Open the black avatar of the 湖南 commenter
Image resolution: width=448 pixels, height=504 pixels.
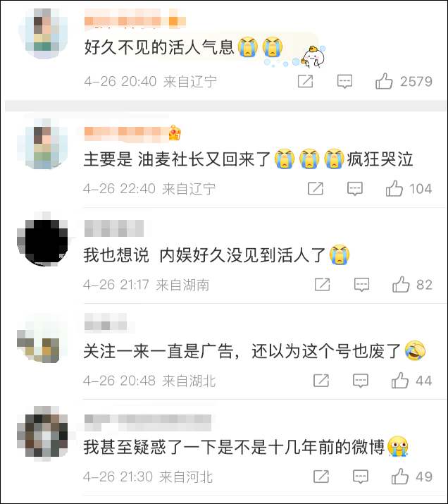pos(43,239)
